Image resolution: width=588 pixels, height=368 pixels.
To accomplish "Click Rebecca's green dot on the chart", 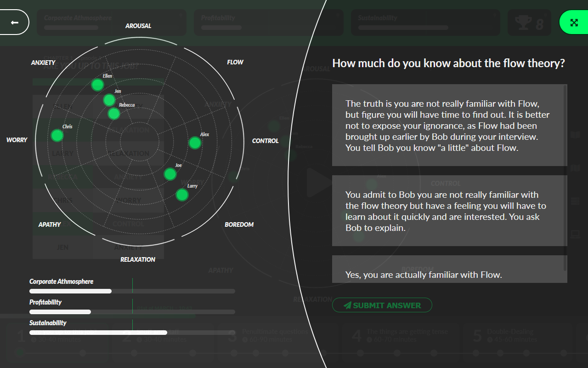I will [114, 114].
